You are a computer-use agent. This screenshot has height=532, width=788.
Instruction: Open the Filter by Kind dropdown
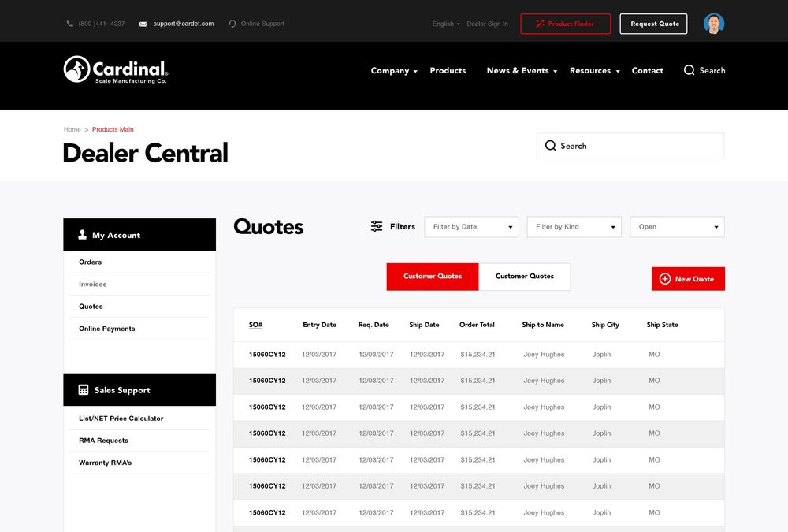574,227
